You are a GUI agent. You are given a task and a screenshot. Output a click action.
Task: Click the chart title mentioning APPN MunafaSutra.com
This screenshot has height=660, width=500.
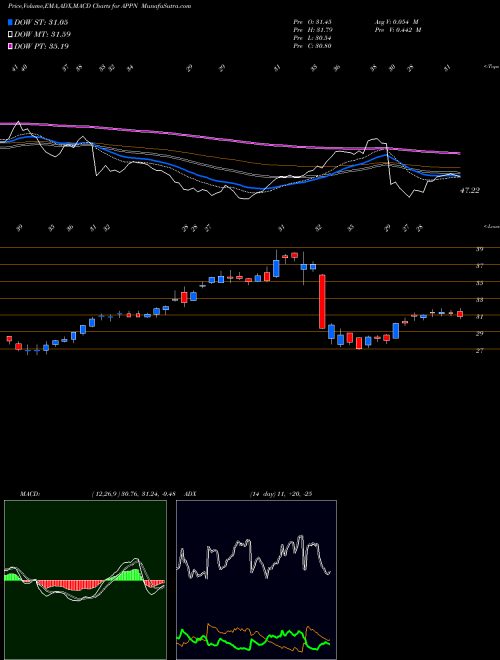[x=99, y=6]
